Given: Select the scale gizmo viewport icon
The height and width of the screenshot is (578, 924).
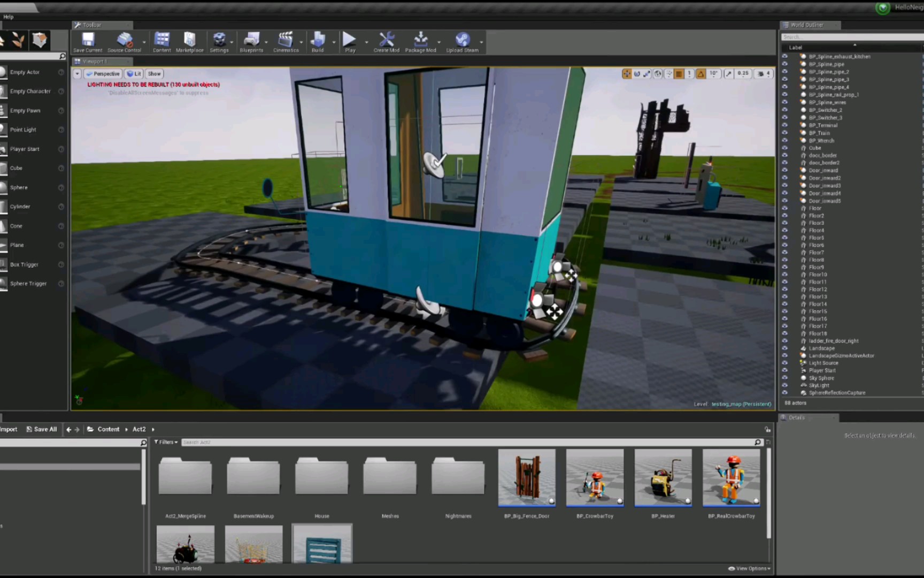Looking at the screenshot, I should [x=647, y=74].
